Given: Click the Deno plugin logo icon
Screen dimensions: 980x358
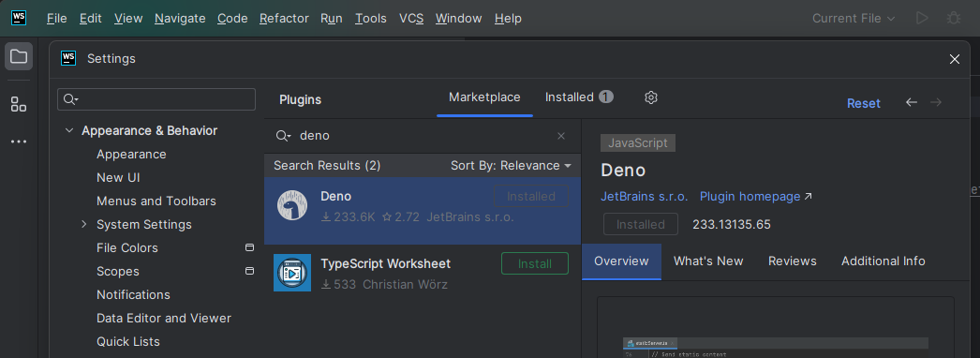Looking at the screenshot, I should (x=292, y=205).
